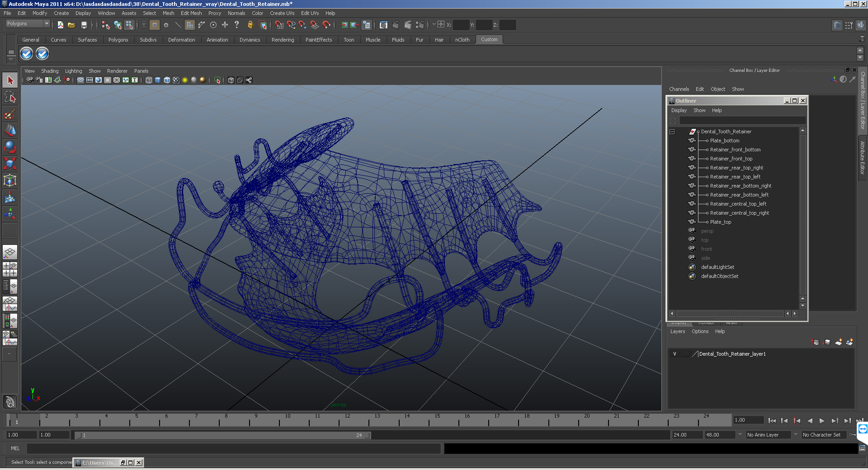Image resolution: width=868 pixels, height=470 pixels.
Task: Activate the Paint Selection tool
Action: click(10, 114)
